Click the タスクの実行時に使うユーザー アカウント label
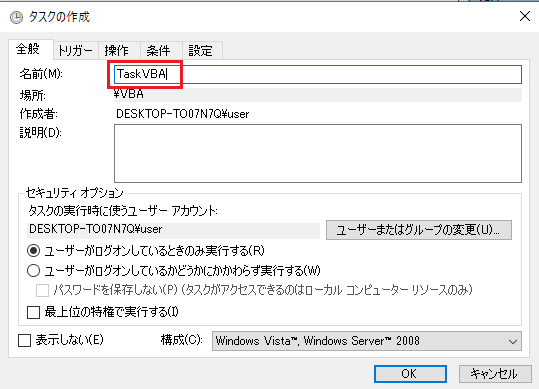The image size is (539, 389). (123, 210)
